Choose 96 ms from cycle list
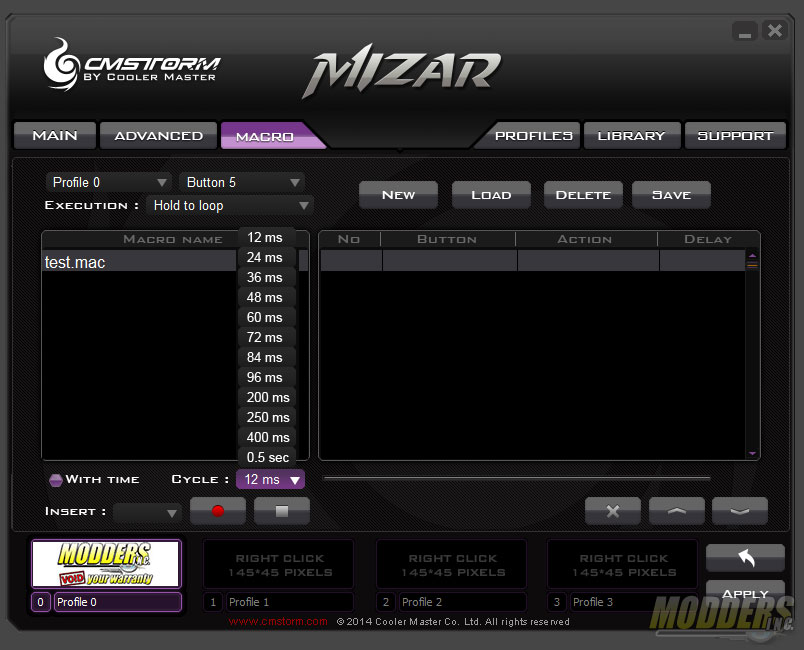Screen dimensions: 804x650 pyautogui.click(x=267, y=377)
